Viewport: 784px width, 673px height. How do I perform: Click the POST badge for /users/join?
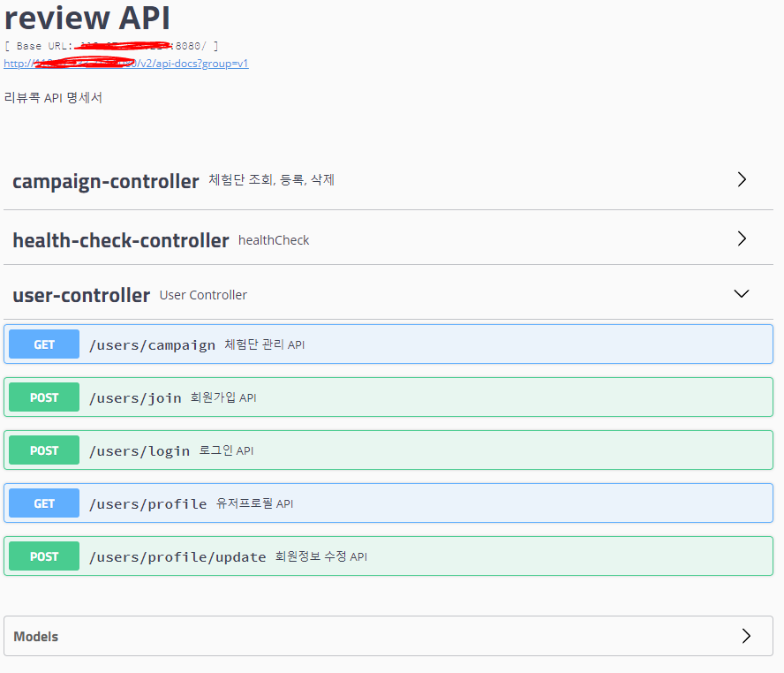pyautogui.click(x=44, y=397)
